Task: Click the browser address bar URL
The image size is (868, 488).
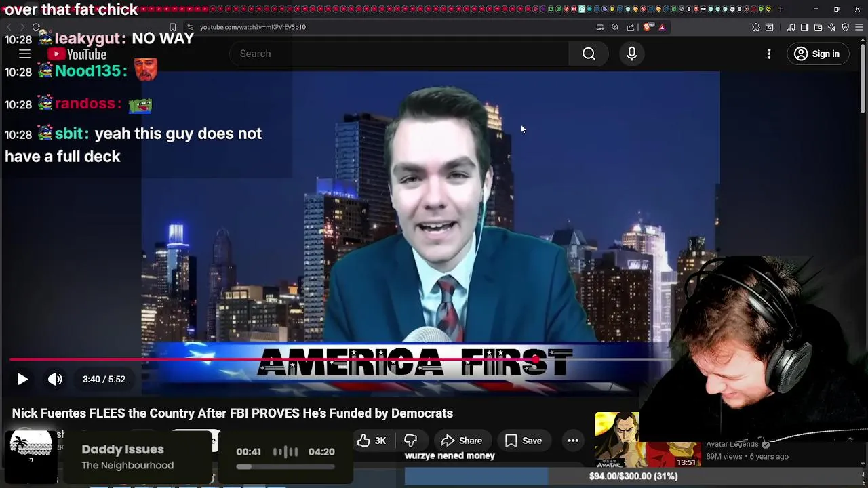Action: click(253, 27)
